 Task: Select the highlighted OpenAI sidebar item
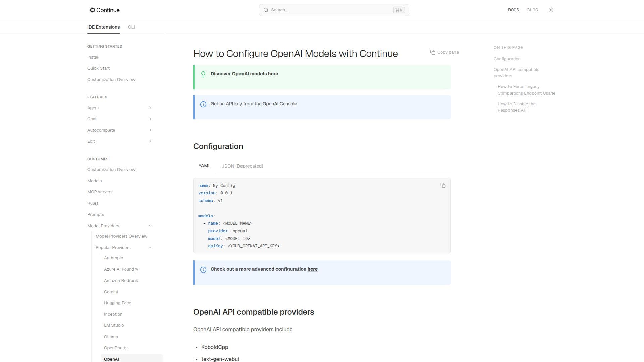click(x=131, y=358)
